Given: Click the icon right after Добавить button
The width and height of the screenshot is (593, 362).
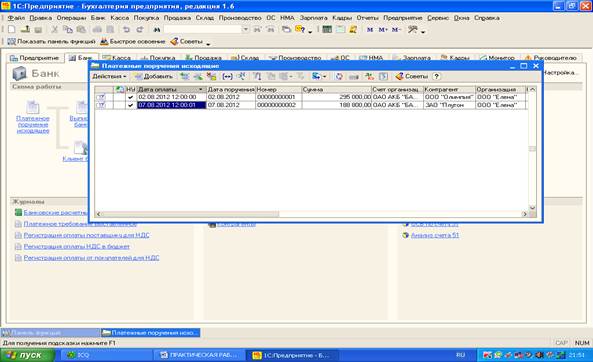Looking at the screenshot, I should [x=185, y=76].
